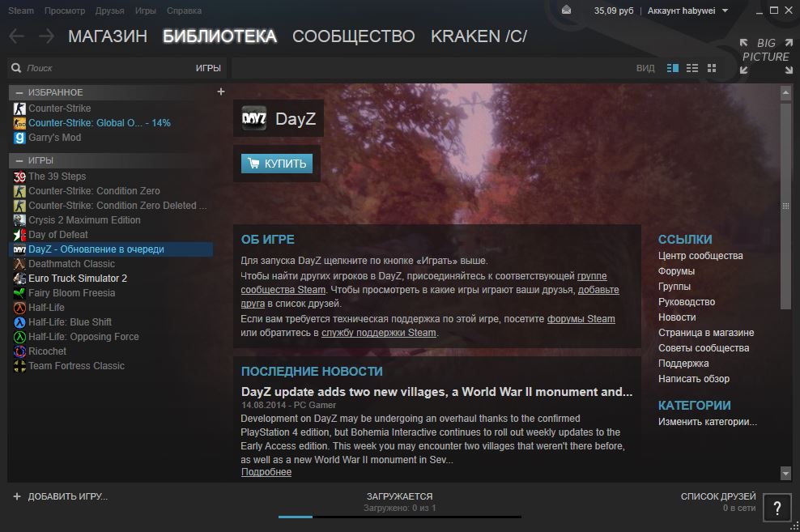Viewport: 800px width, 532px height.
Task: Click the Euro Truck Simulator 2 icon
Action: click(19, 279)
